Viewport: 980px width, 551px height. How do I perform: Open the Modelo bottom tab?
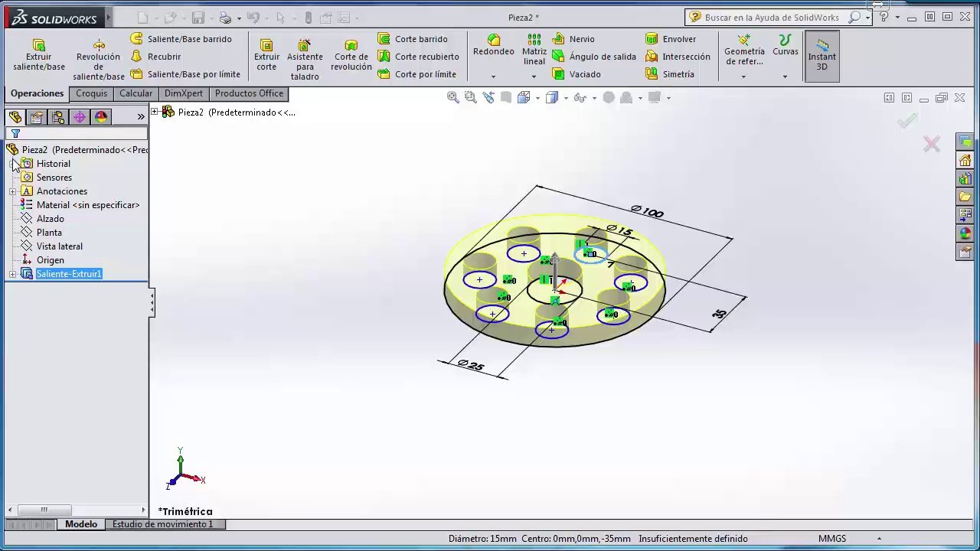point(81,524)
